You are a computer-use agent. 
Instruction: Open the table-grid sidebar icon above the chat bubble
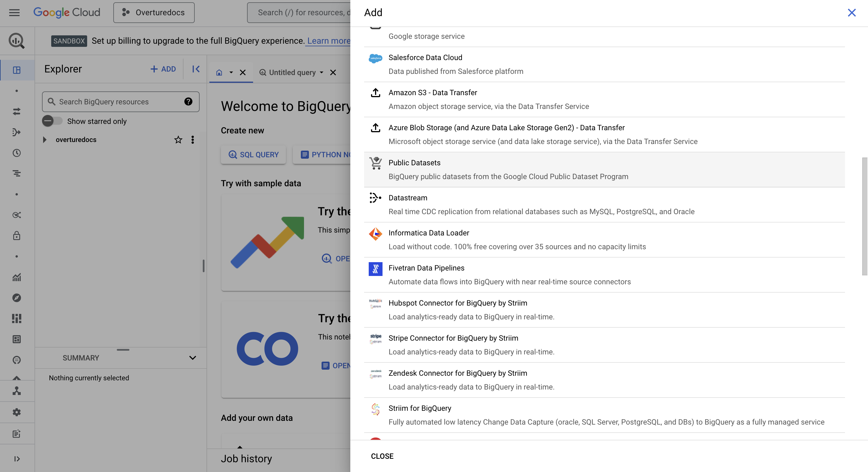(16, 339)
